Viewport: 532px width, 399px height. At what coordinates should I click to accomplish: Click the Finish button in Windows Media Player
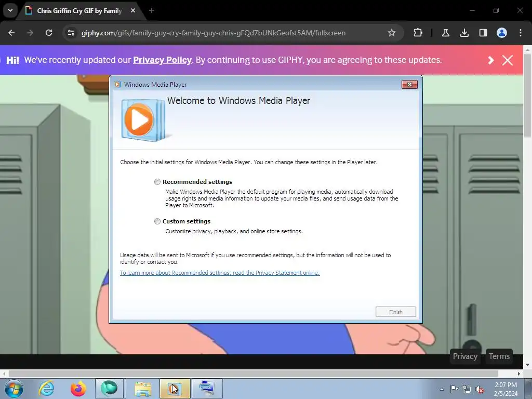[x=395, y=312]
